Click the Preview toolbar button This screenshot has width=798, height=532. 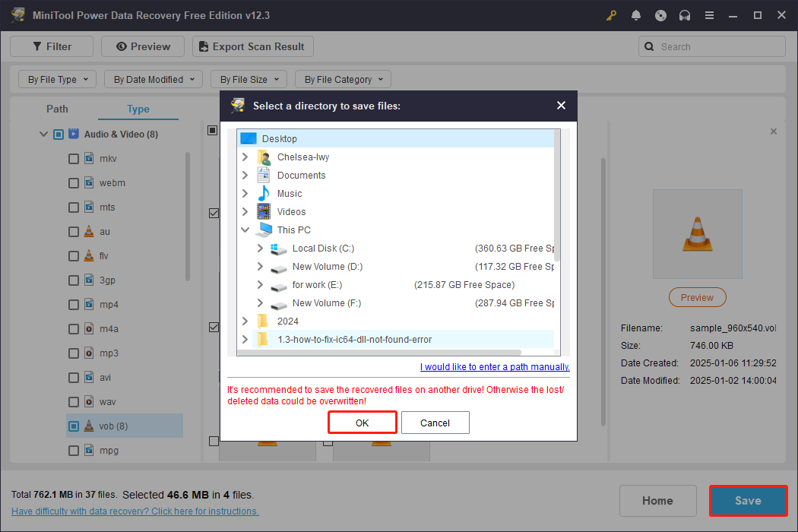coord(143,46)
